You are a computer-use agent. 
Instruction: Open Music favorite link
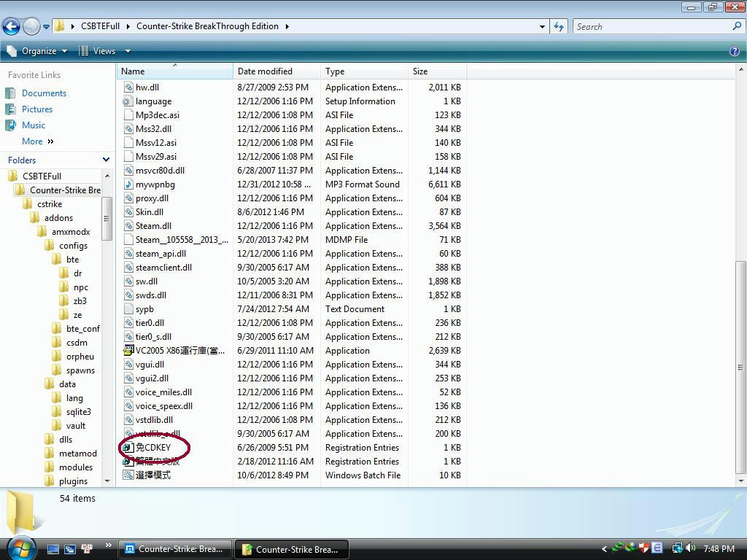click(34, 125)
